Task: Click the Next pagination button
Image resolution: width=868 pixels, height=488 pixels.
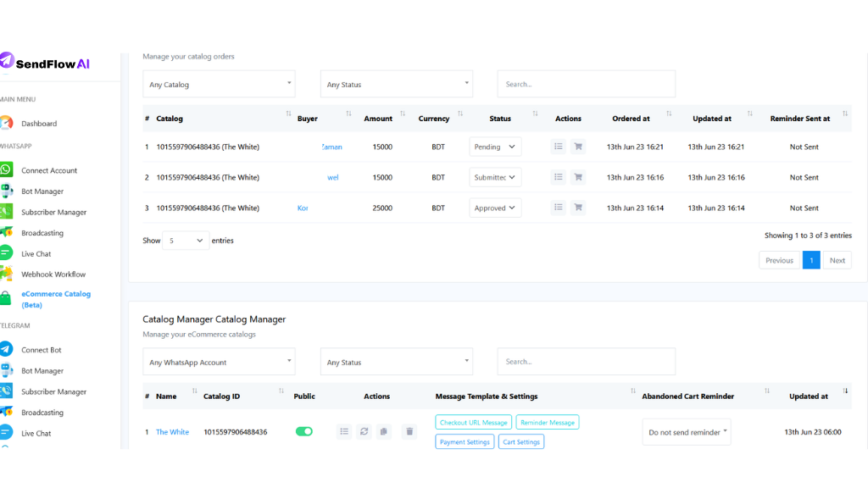Action: (837, 260)
